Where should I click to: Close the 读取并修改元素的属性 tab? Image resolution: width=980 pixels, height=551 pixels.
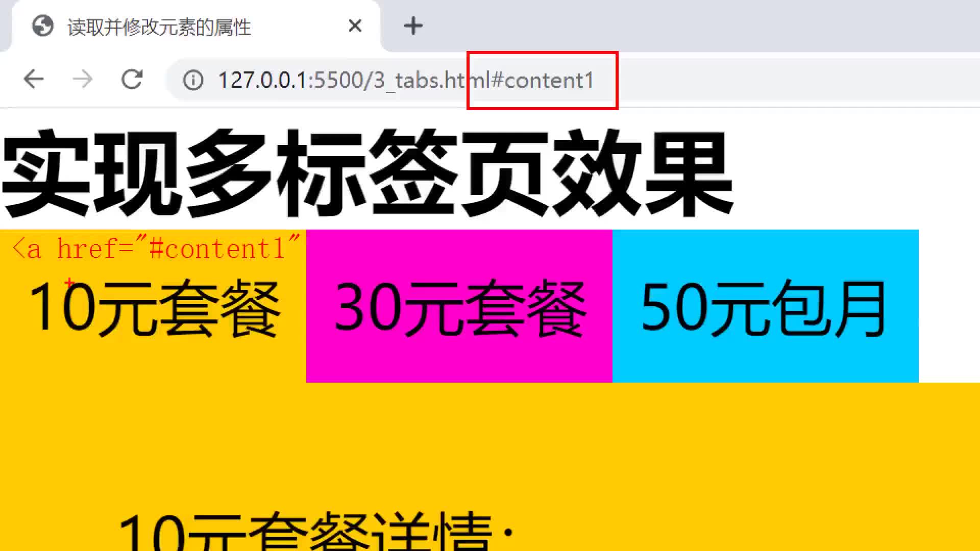[x=355, y=26]
